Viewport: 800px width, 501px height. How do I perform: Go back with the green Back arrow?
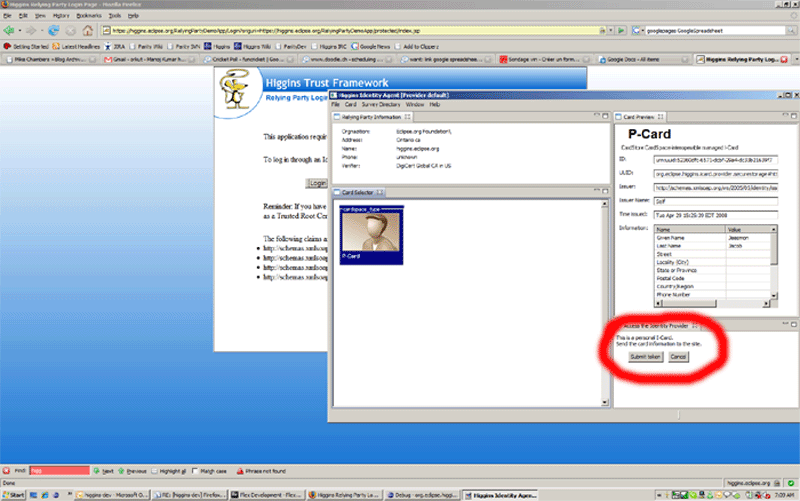(x=9, y=31)
